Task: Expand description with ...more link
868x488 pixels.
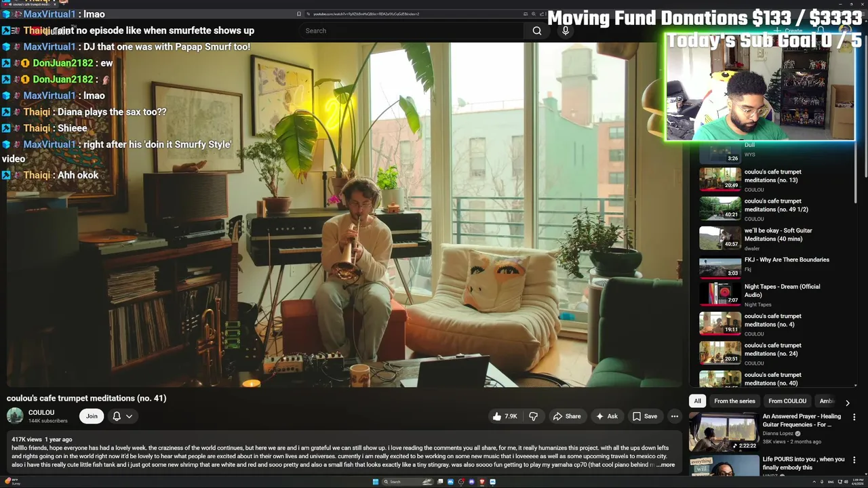Action: click(665, 464)
